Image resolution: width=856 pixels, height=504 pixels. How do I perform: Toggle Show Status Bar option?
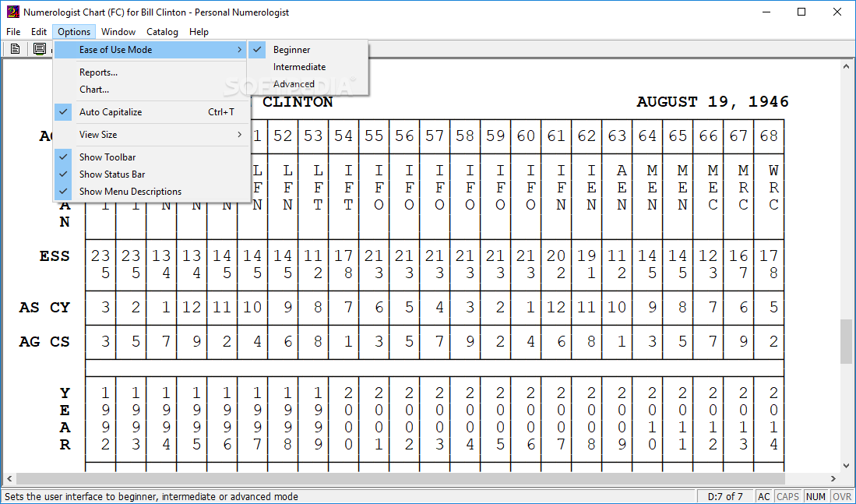pos(152,174)
